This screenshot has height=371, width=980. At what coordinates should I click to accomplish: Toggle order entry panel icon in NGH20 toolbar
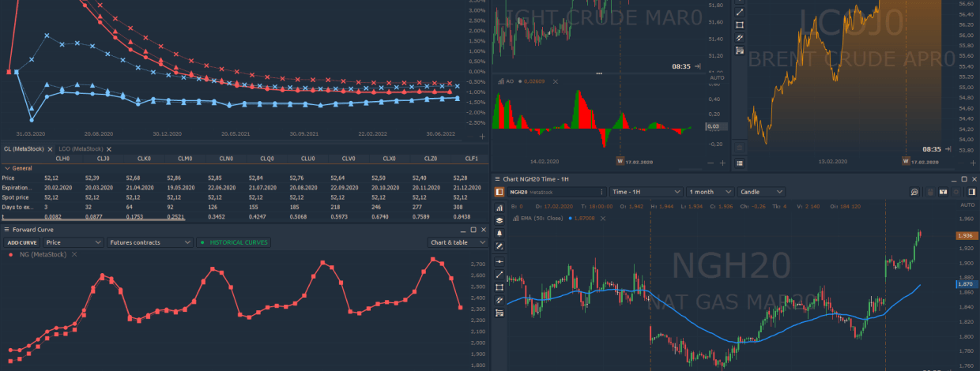tap(943, 192)
